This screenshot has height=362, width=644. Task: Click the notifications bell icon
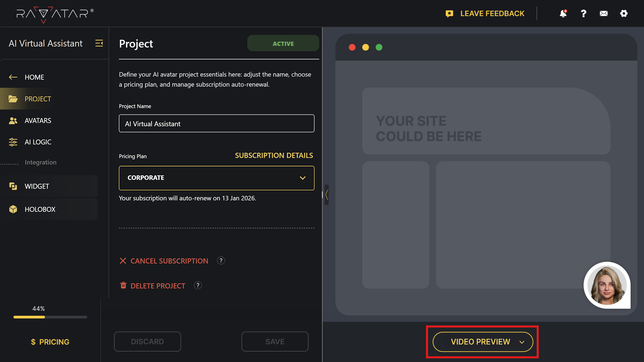[563, 13]
